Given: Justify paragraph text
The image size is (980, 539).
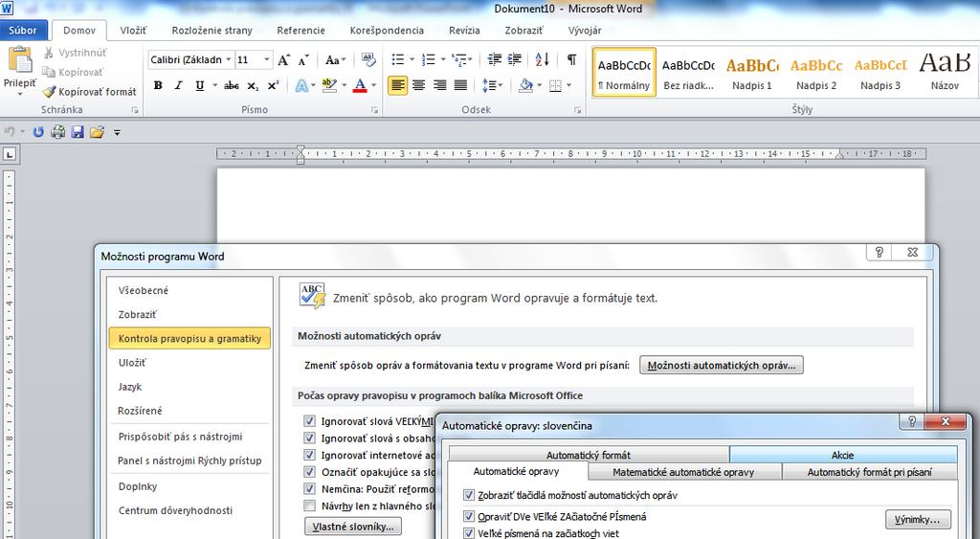Looking at the screenshot, I should click(460, 85).
